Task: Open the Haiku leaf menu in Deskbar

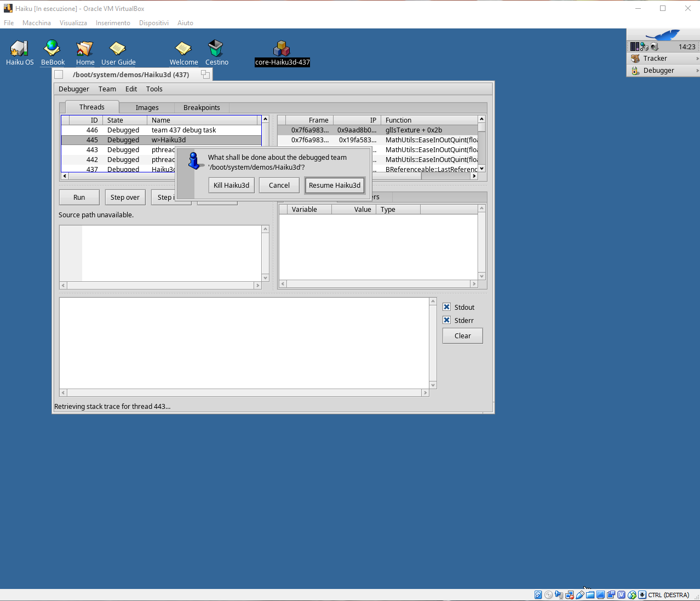Action: (663, 35)
